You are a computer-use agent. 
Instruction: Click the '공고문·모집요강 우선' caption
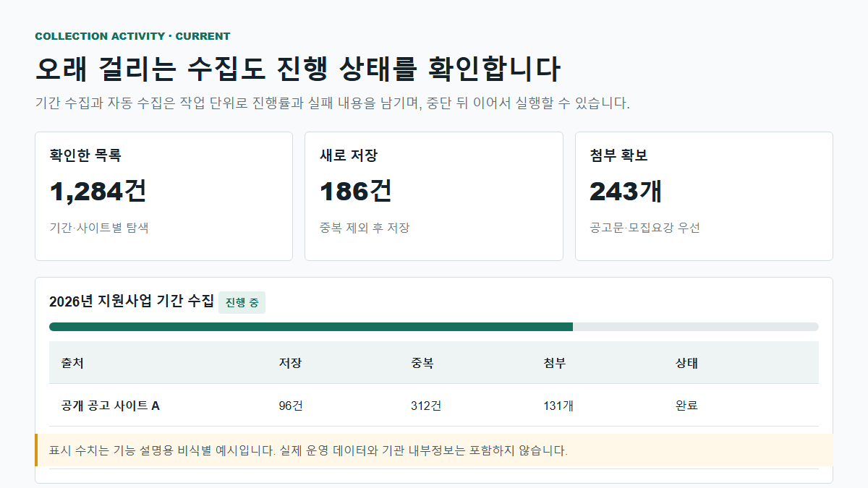click(x=644, y=228)
